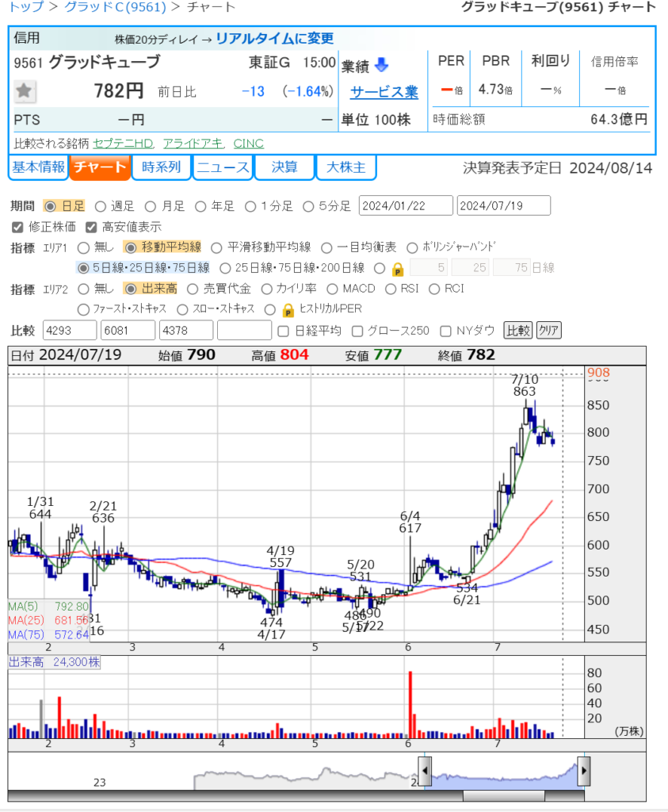Click the リアルタイムに変更 link
Image resolution: width=668 pixels, height=812 pixels.
pyautogui.click(x=274, y=38)
